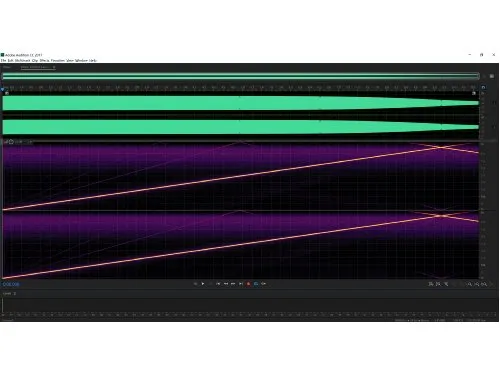Click the blue timecode display
Image resolution: width=500 pixels, height=375 pixels.
[11, 284]
